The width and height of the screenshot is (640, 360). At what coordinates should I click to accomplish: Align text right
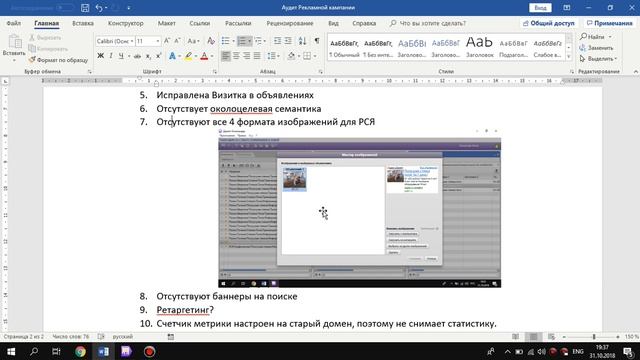(x=247, y=56)
